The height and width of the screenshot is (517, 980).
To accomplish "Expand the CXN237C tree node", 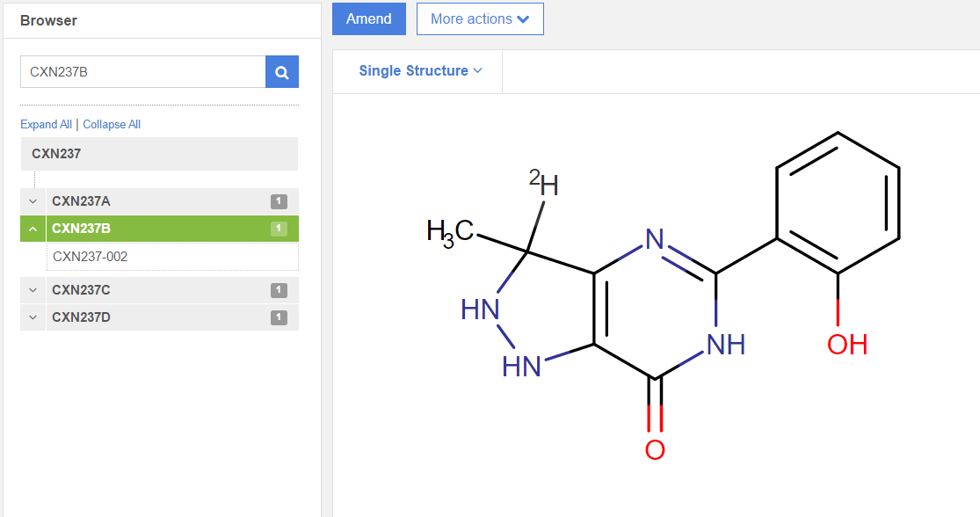I will click(33, 290).
